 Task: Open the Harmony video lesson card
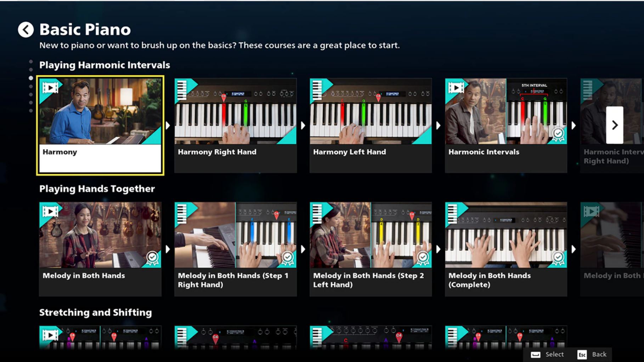pos(100,125)
